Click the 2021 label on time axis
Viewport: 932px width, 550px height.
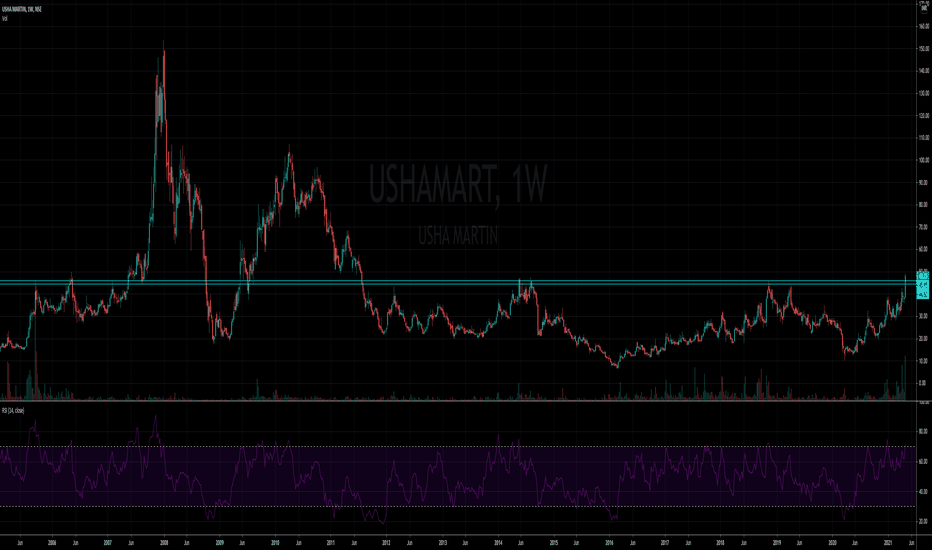[888, 542]
